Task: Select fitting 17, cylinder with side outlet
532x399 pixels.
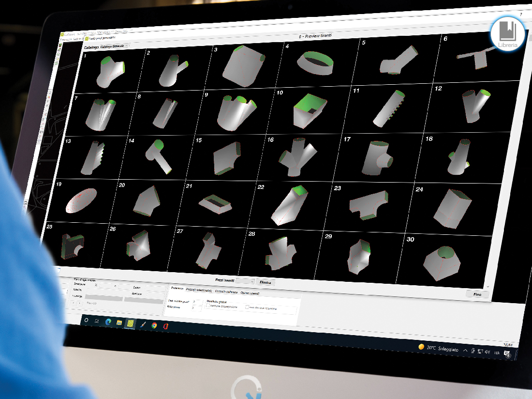Action: 377,158
